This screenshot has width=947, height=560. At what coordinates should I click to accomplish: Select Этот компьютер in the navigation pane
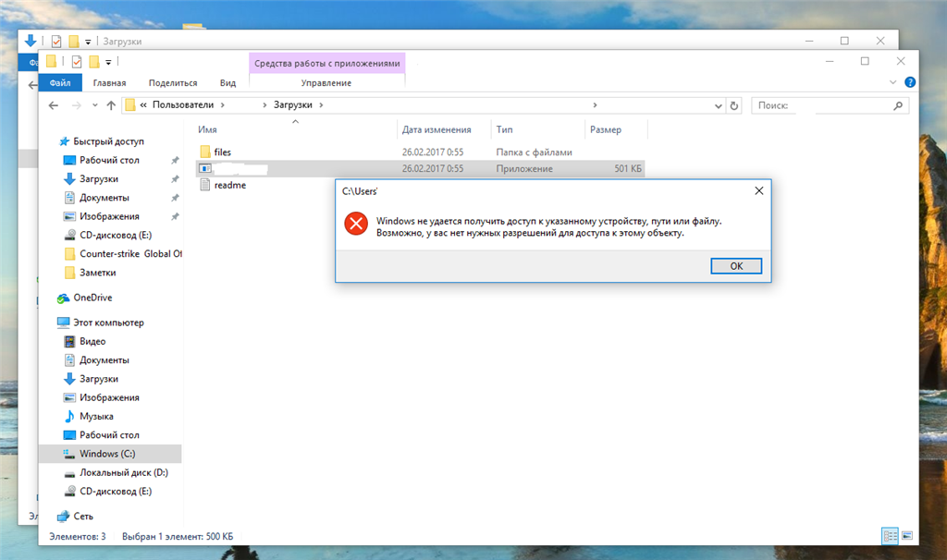109,323
